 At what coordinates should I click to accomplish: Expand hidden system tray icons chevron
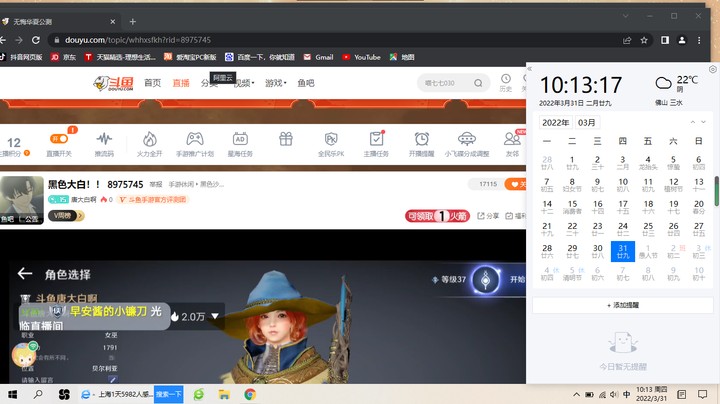pyautogui.click(x=576, y=394)
